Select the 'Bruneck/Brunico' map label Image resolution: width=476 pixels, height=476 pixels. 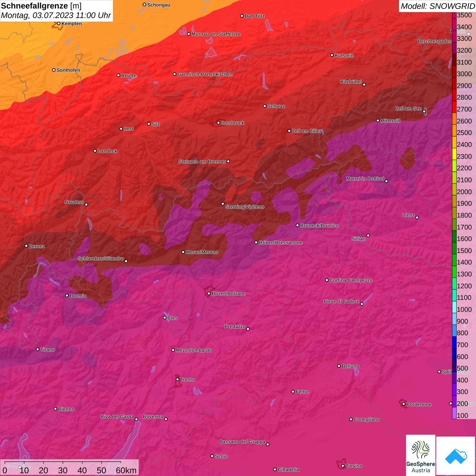coord(319,225)
